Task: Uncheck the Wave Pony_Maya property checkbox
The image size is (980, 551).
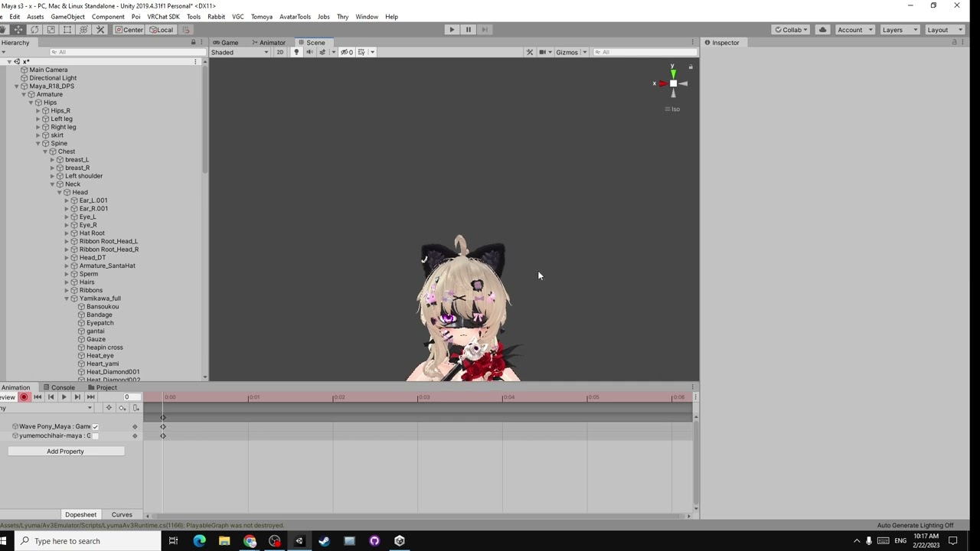Action: click(95, 426)
